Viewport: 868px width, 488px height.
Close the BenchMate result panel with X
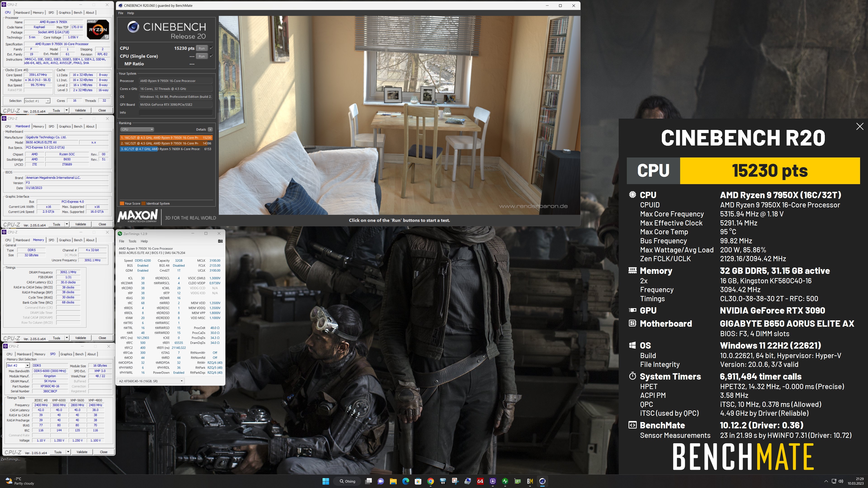tap(860, 126)
